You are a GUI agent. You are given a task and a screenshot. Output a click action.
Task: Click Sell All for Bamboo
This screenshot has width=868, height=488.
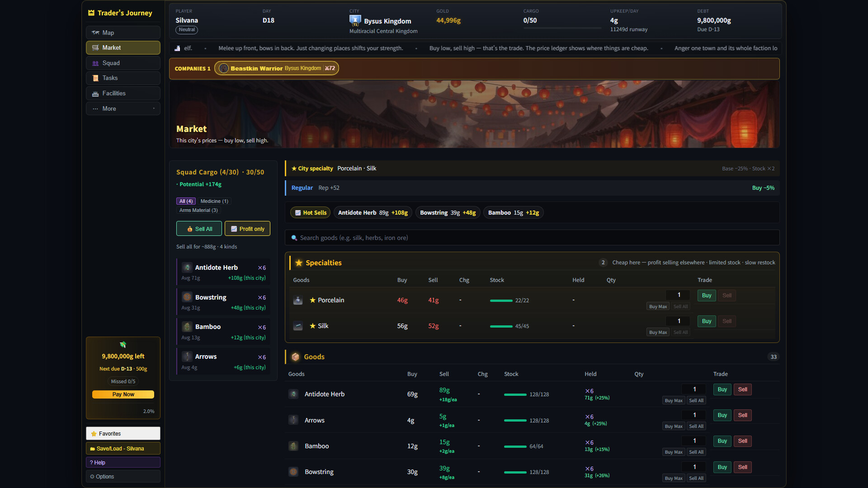696,452
